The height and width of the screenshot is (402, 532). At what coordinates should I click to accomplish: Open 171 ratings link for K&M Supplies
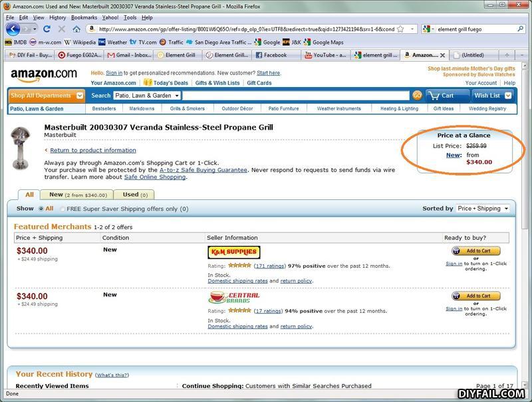pos(270,266)
